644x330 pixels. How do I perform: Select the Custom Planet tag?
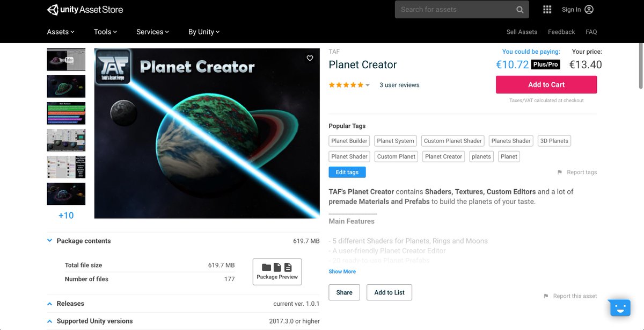(x=396, y=156)
